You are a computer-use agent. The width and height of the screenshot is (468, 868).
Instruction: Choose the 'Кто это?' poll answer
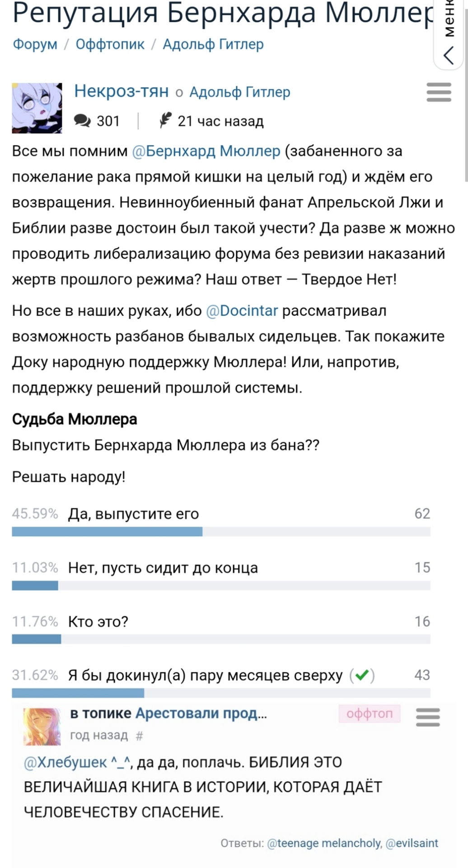[x=98, y=622]
